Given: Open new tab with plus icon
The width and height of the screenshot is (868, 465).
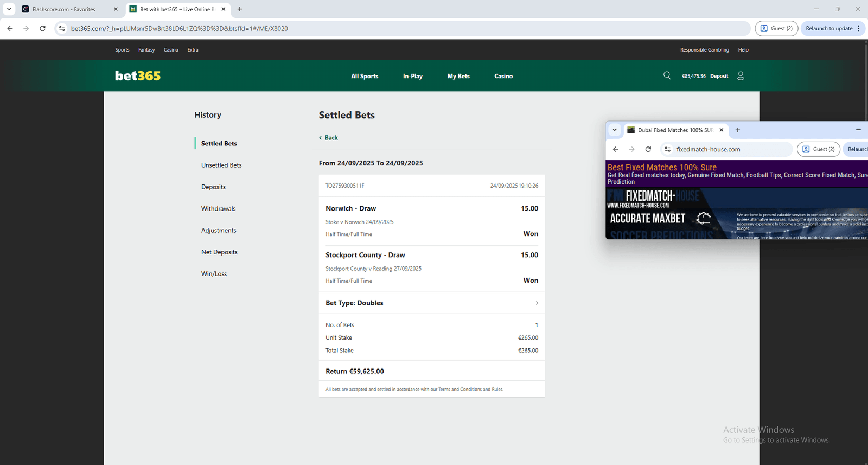Looking at the screenshot, I should click(240, 9).
